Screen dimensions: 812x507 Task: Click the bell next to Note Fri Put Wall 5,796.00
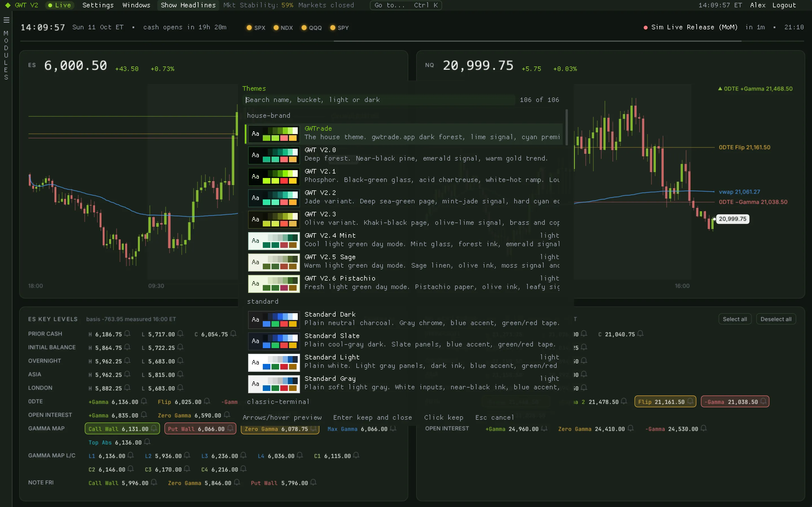pos(314,482)
